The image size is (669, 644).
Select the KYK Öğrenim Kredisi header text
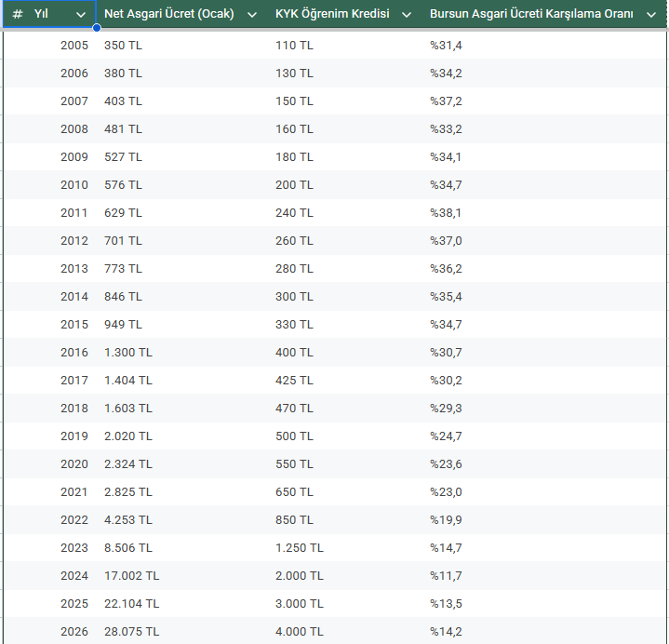332,14
